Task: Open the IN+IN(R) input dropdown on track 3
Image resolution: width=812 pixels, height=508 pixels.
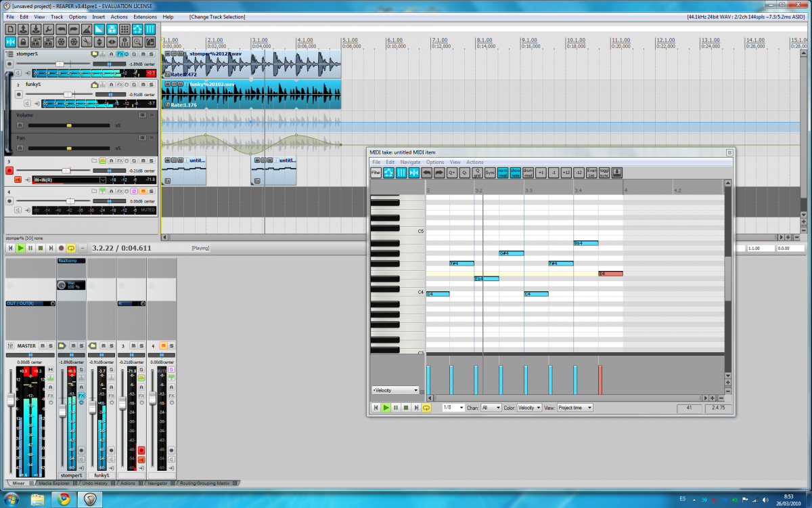Action: point(103,180)
